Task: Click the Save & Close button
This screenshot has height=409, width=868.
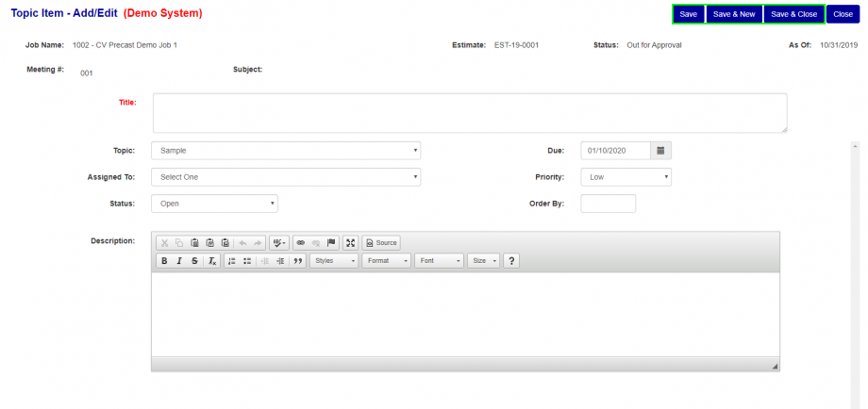Action: tap(793, 14)
